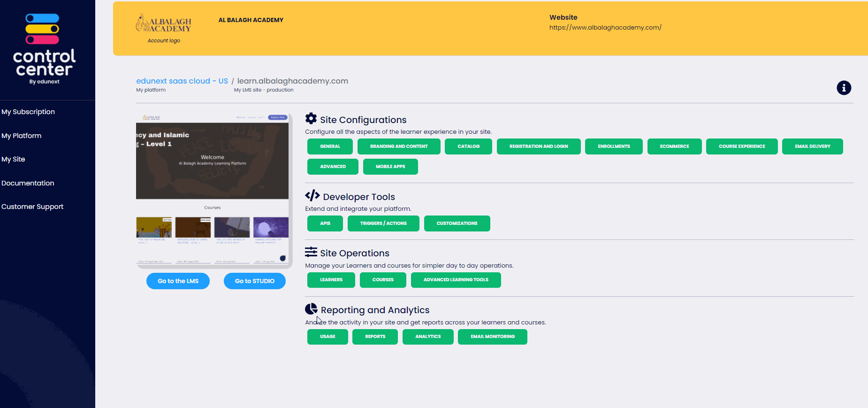Click the Site Operations sliders icon
The width and height of the screenshot is (868, 408).
[x=311, y=252]
